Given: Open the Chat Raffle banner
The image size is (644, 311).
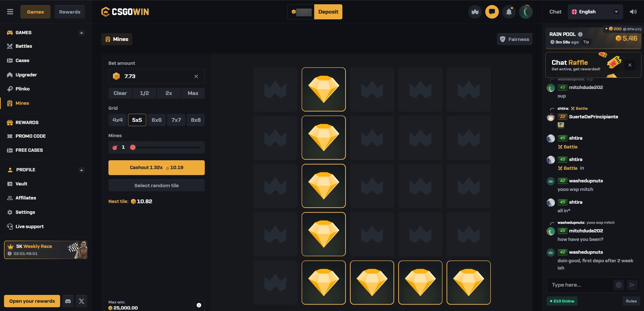Looking at the screenshot, I should point(593,65).
